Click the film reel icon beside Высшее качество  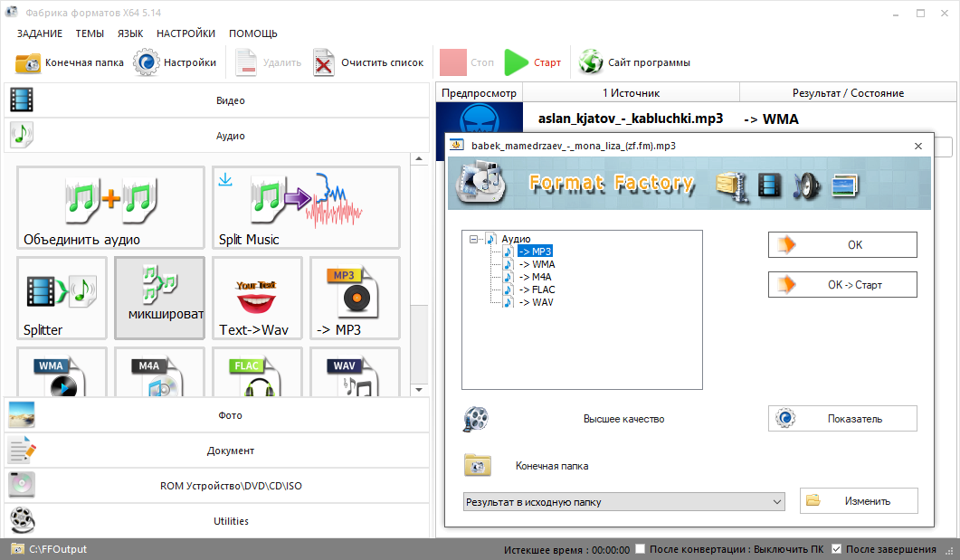[476, 419]
